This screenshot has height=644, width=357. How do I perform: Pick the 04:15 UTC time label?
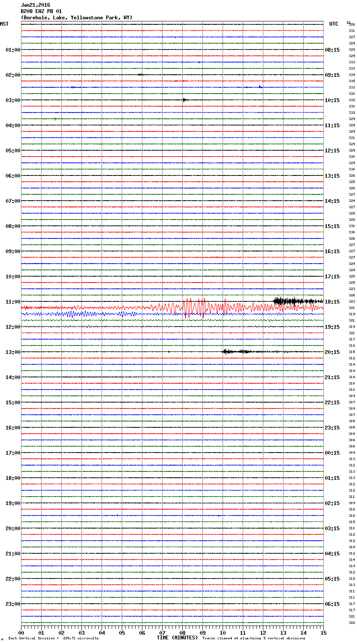tap(332, 554)
